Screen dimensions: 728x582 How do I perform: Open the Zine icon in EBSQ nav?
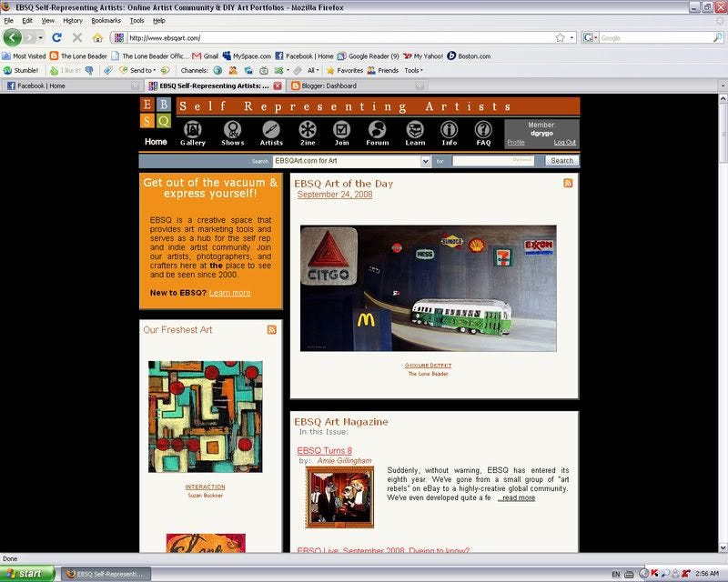pyautogui.click(x=308, y=133)
